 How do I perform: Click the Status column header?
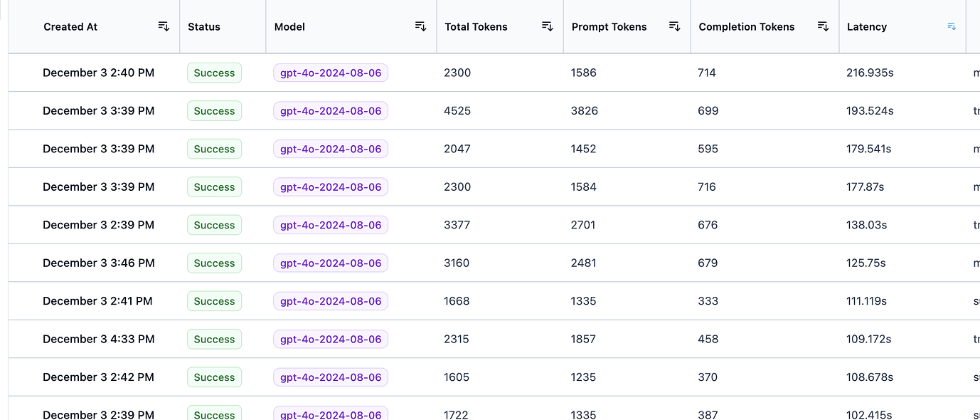point(204,27)
